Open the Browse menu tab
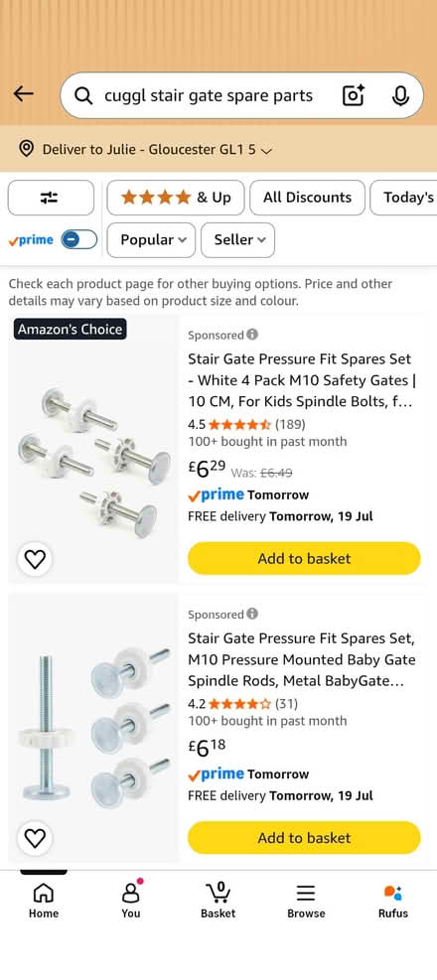 pos(306,901)
